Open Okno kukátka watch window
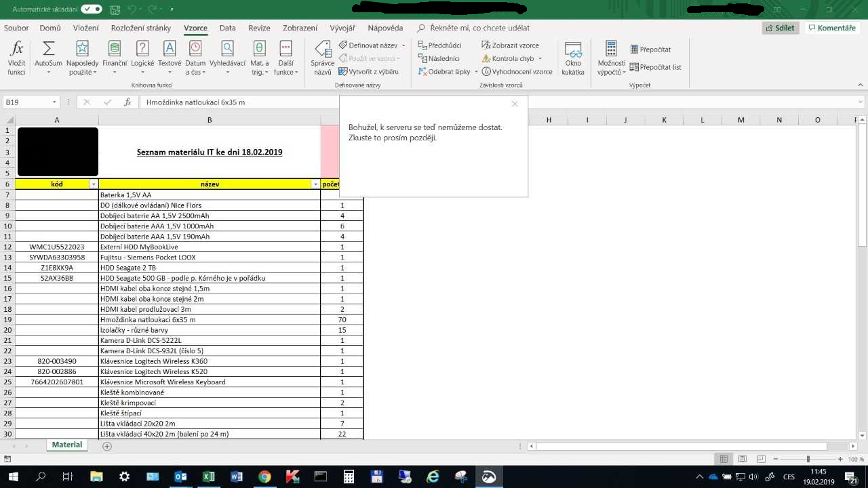The height and width of the screenshot is (488, 868). (x=573, y=58)
